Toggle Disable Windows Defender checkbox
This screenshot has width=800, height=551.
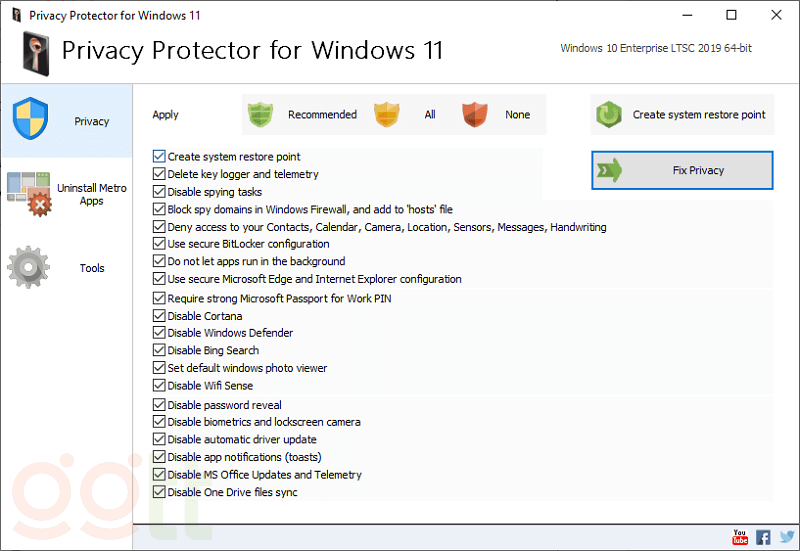pos(159,333)
